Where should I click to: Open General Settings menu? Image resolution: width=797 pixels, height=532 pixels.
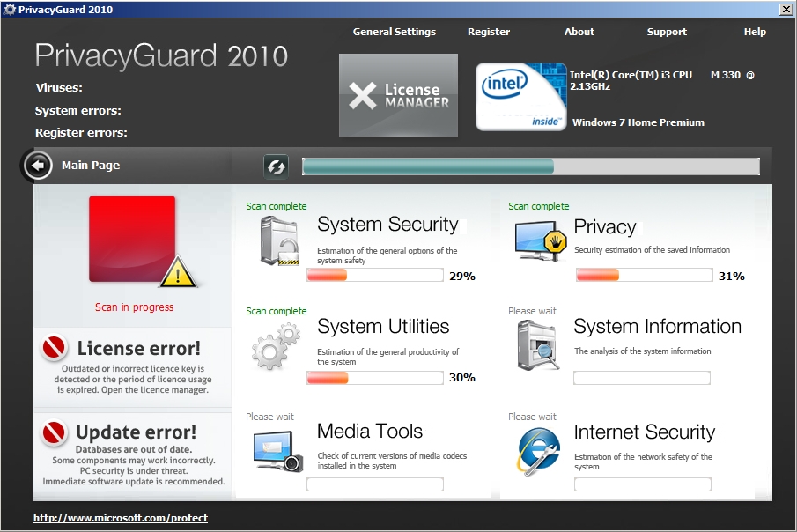tap(395, 32)
